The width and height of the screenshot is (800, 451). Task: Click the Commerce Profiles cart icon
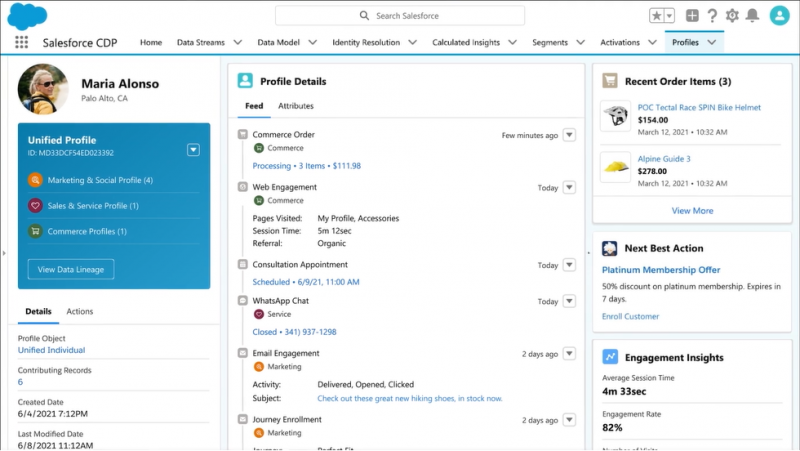coord(35,231)
